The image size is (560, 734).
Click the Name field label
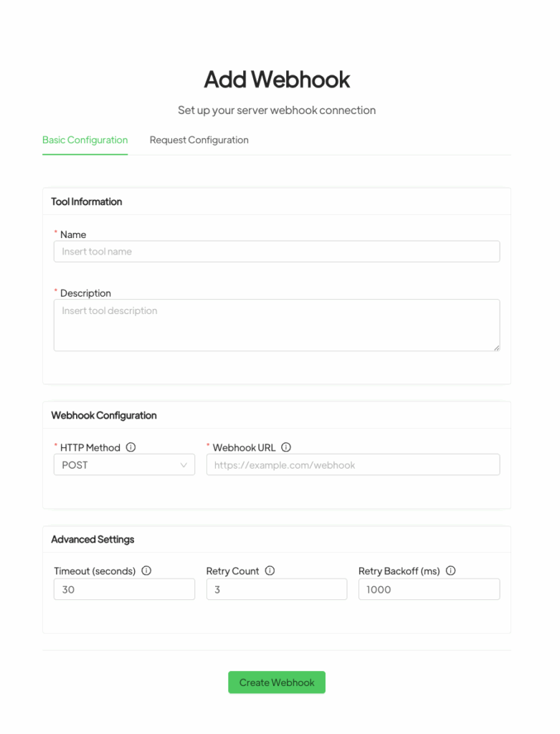click(73, 234)
